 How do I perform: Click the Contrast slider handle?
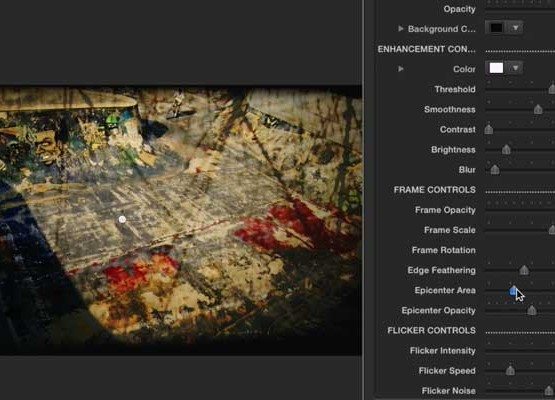coord(489,129)
